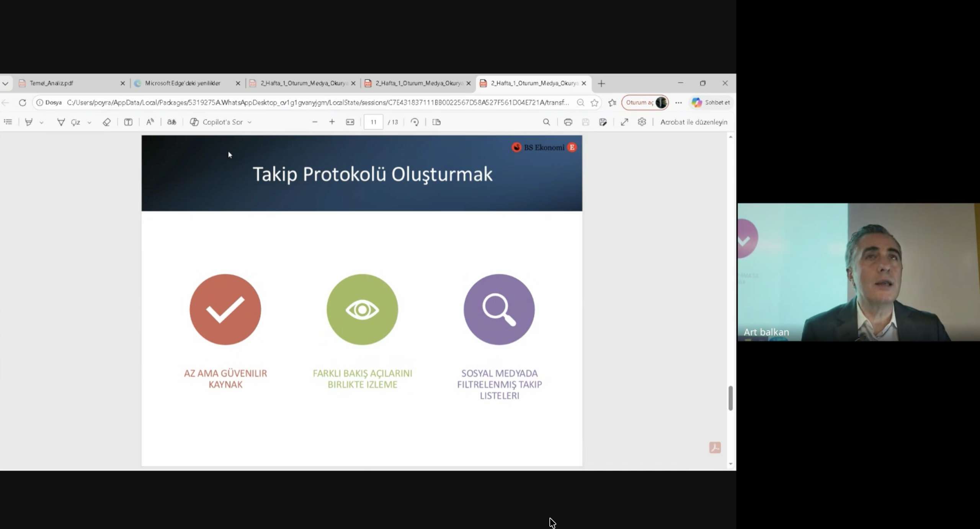Expand the Çiz draw options arrow
This screenshot has height=529, width=980.
[89, 122]
